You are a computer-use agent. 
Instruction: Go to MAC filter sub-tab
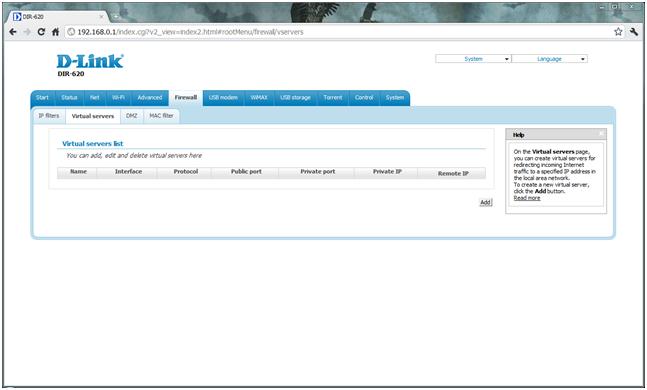(161, 116)
